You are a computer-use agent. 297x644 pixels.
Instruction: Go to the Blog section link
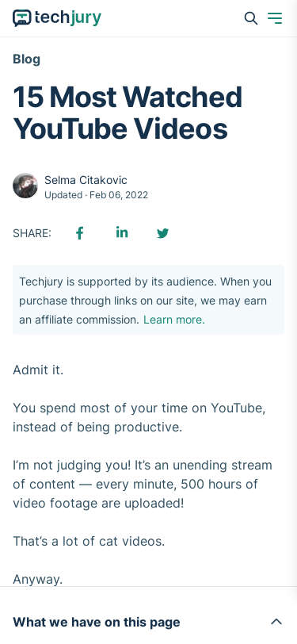pos(27,59)
